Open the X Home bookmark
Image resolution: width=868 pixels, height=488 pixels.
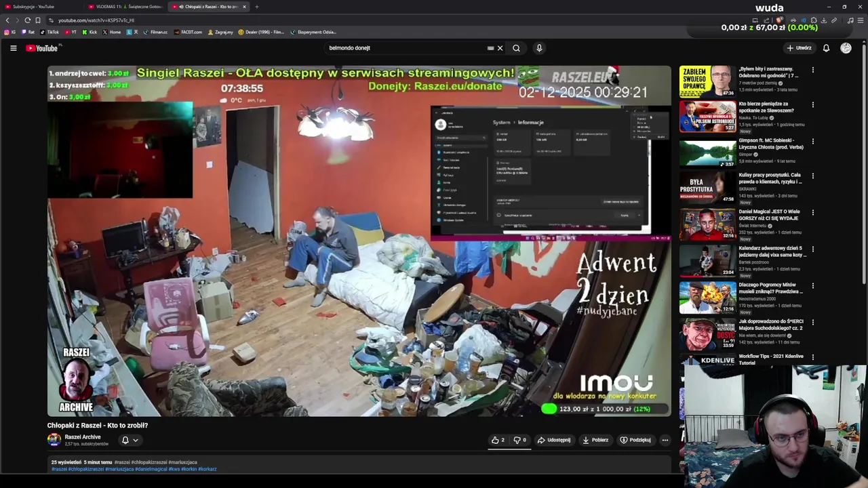(112, 32)
